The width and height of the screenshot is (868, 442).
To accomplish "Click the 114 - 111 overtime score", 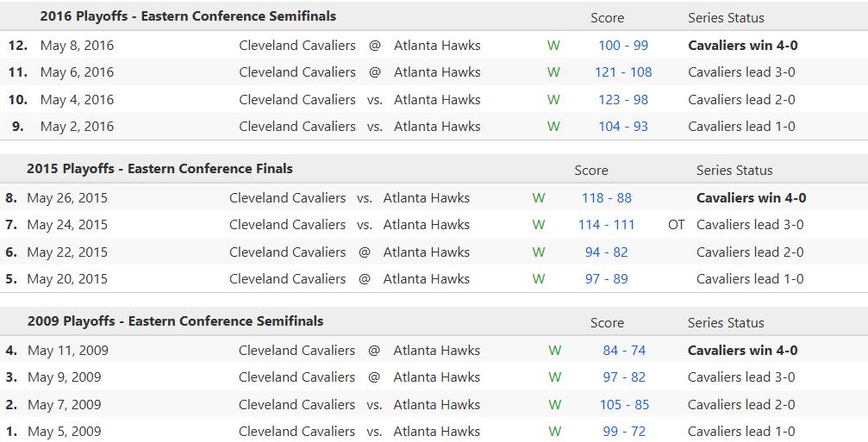I will tap(606, 225).
